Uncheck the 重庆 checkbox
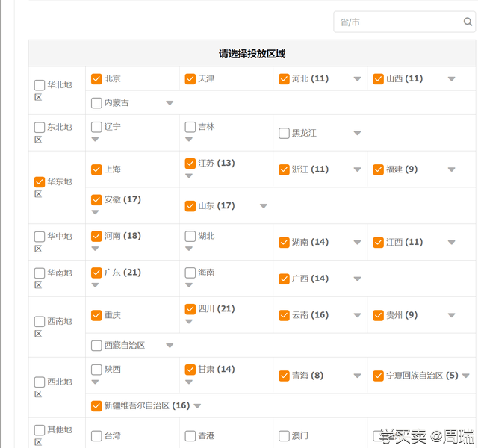Viewport: 478px width, 448px height. tap(96, 315)
